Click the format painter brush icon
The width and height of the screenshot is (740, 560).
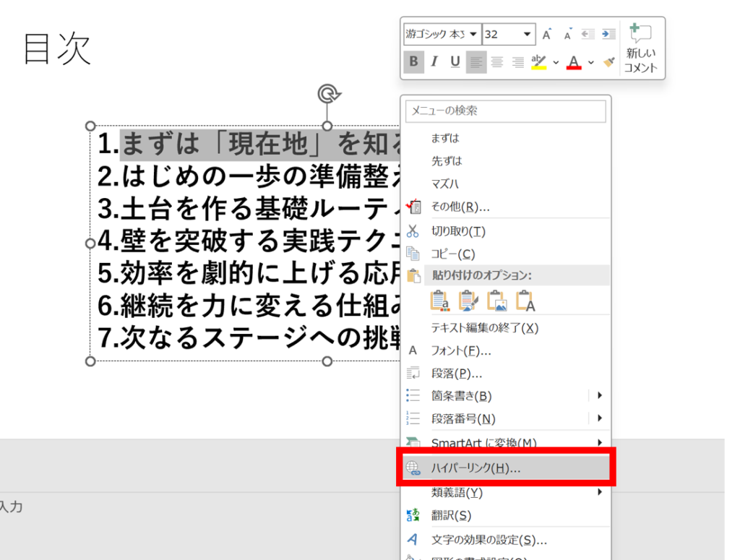tap(609, 62)
